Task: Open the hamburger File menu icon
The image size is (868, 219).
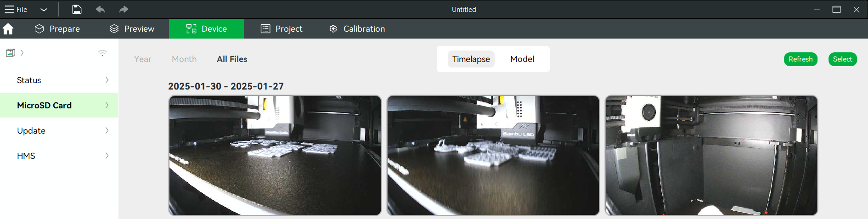Action: (x=9, y=9)
